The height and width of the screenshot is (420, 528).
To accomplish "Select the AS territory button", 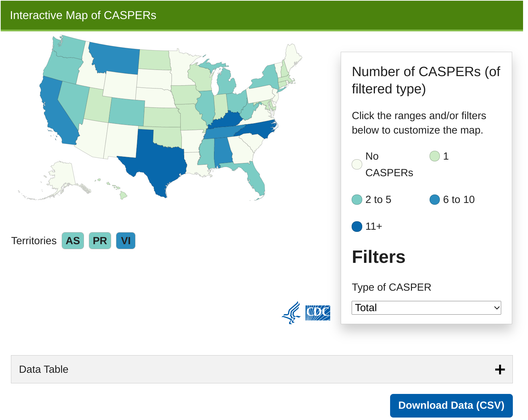I will pyautogui.click(x=73, y=241).
